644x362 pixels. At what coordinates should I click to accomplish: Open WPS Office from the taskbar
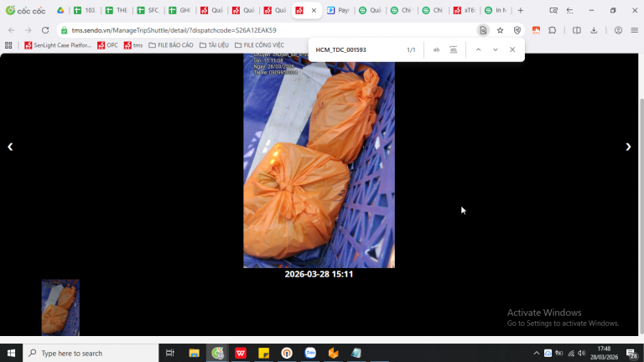pyautogui.click(x=241, y=353)
